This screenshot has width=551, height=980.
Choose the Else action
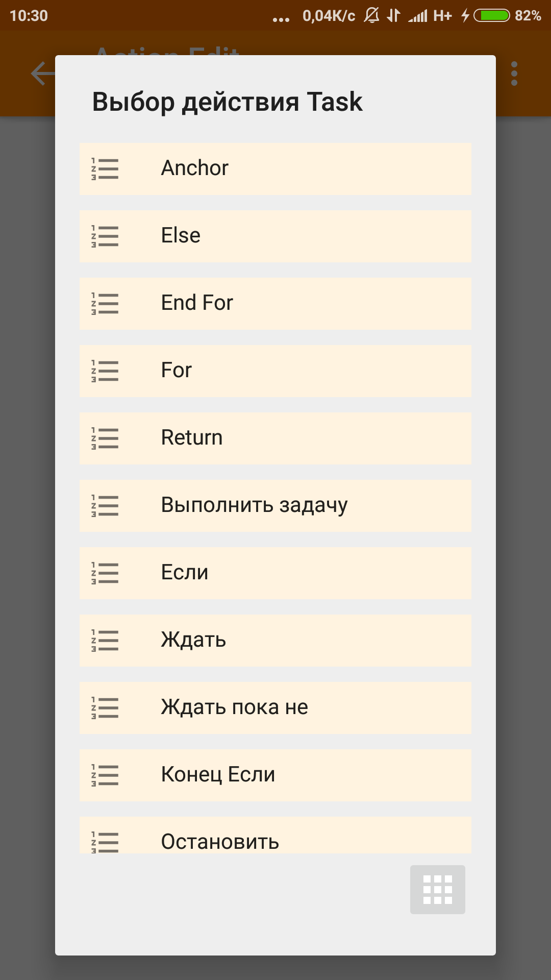click(275, 236)
